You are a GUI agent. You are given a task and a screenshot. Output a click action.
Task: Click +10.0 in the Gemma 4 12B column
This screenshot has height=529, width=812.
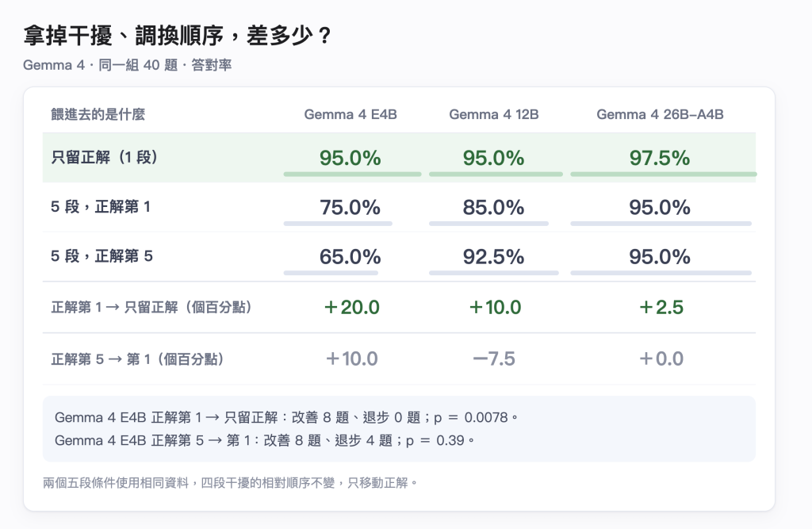pos(495,307)
